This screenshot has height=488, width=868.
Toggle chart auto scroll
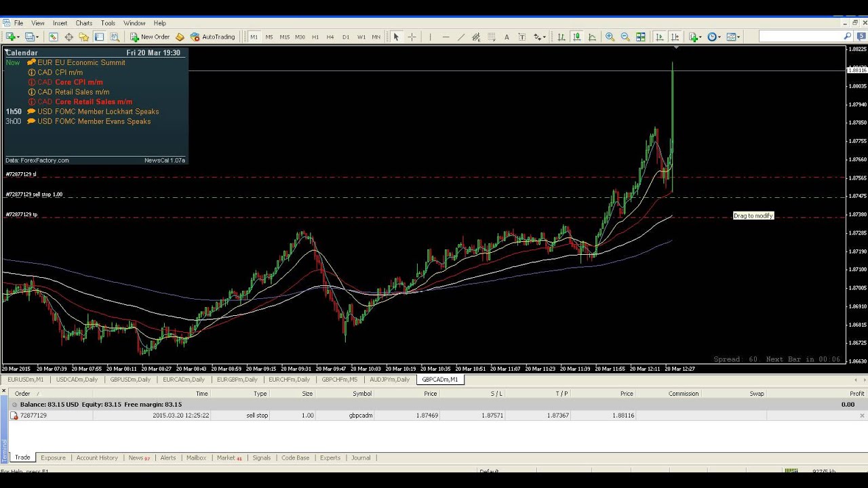659,37
